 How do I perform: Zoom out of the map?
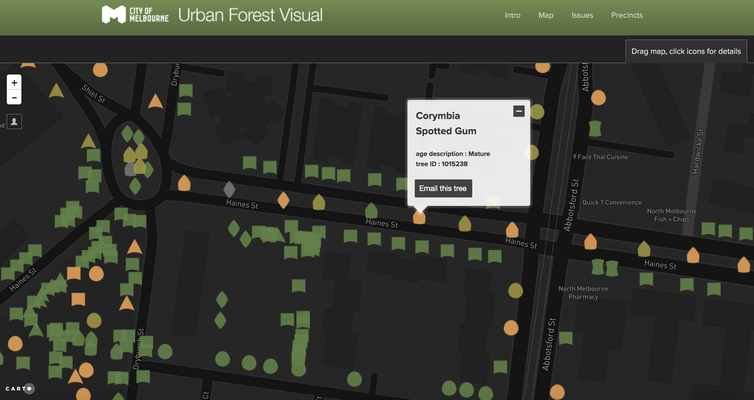14,98
